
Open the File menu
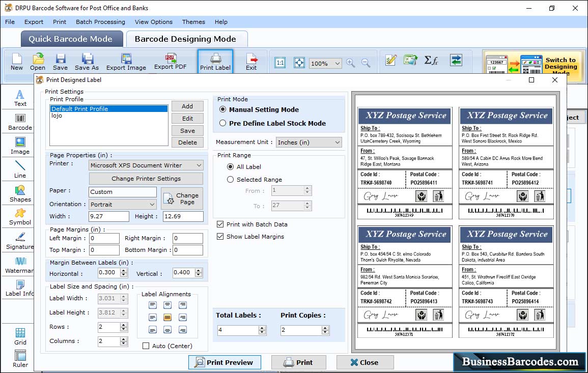pos(10,22)
